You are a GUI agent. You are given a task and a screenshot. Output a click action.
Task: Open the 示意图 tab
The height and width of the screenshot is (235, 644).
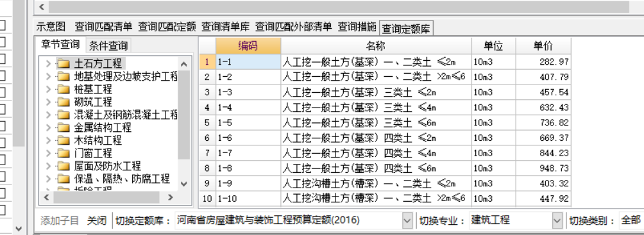tap(51, 27)
